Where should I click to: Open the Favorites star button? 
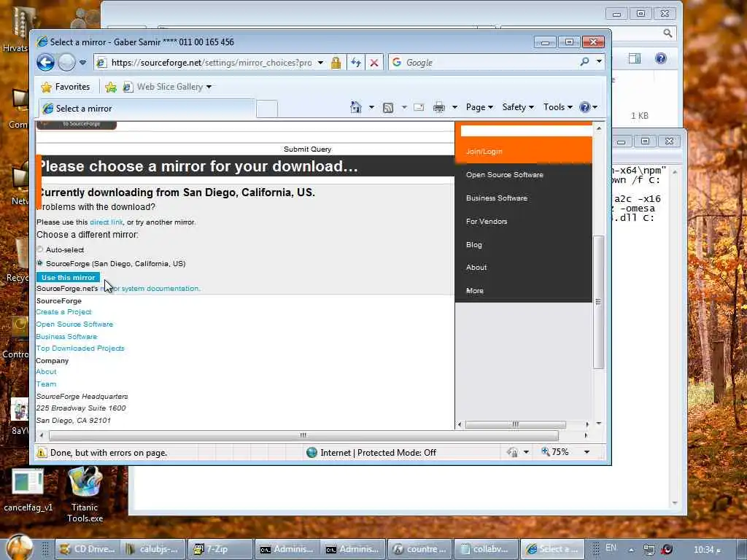(x=66, y=87)
